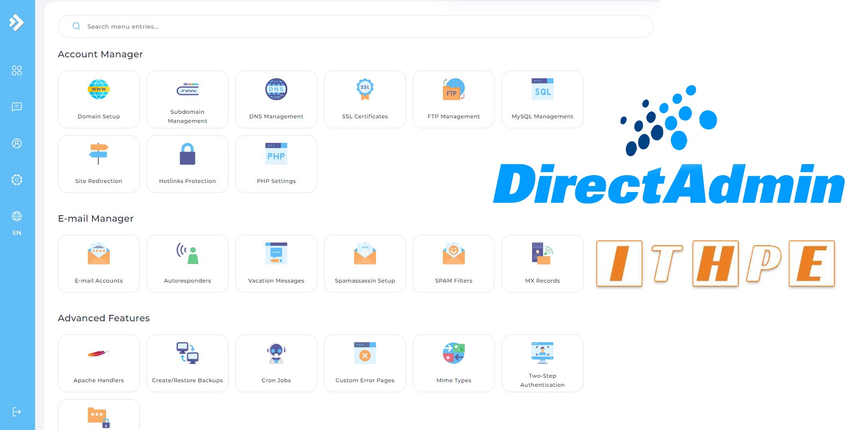Image resolution: width=868 pixels, height=430 pixels.
Task: Click PHP Settings label
Action: pyautogui.click(x=276, y=181)
